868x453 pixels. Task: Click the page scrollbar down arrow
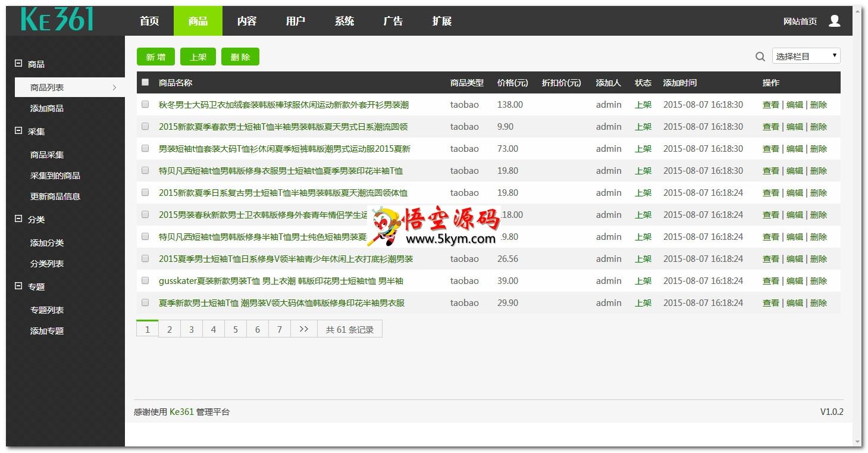[x=857, y=442]
